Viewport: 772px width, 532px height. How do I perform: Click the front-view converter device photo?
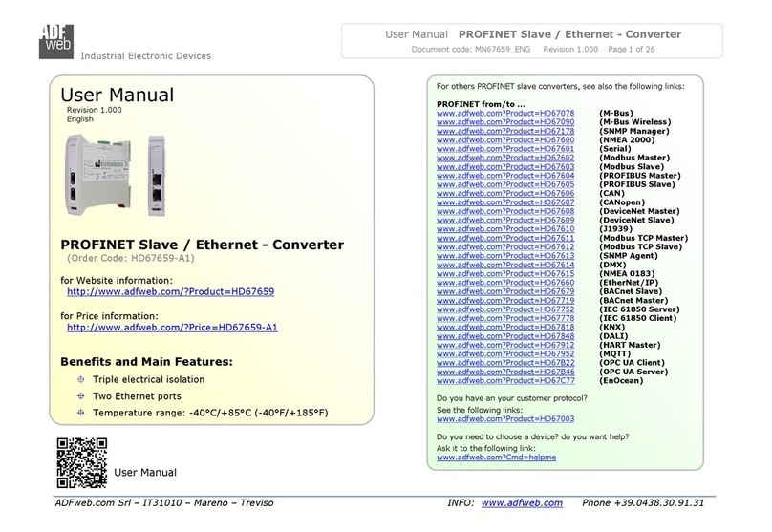click(157, 176)
